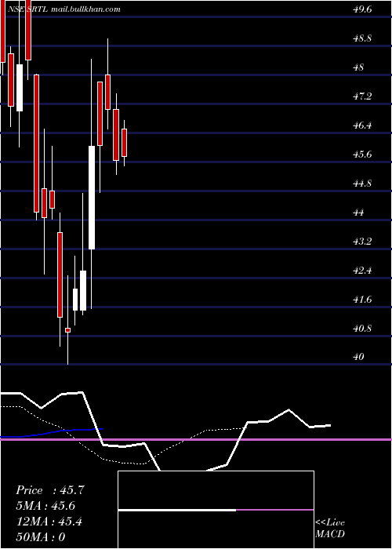Screen dimensions: 392x549
Task: Click the MACD histogram box
Action: pyautogui.click(x=216, y=510)
